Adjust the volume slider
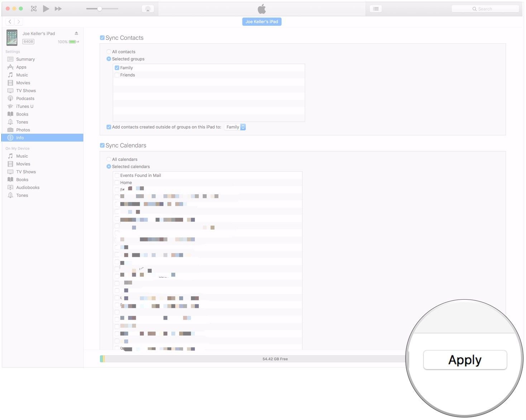 (100, 9)
